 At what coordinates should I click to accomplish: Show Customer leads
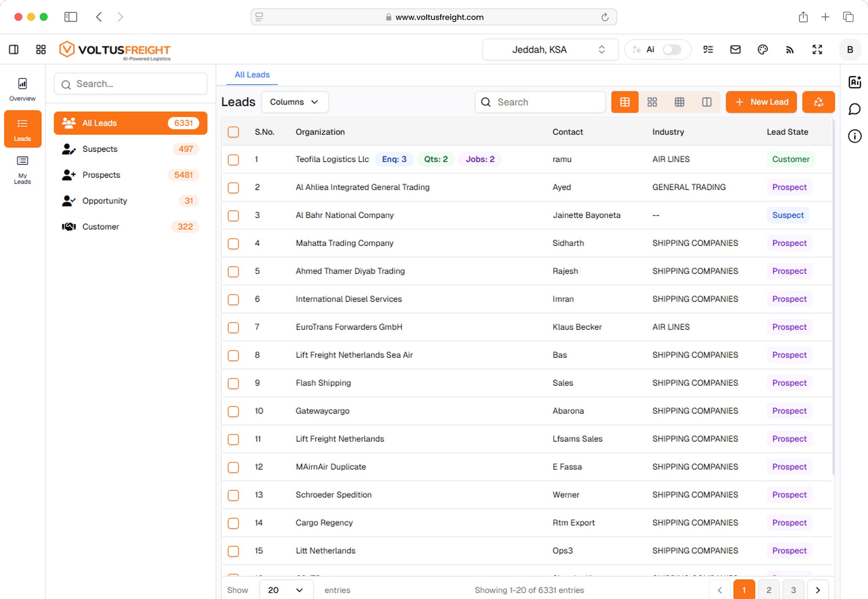(x=131, y=227)
